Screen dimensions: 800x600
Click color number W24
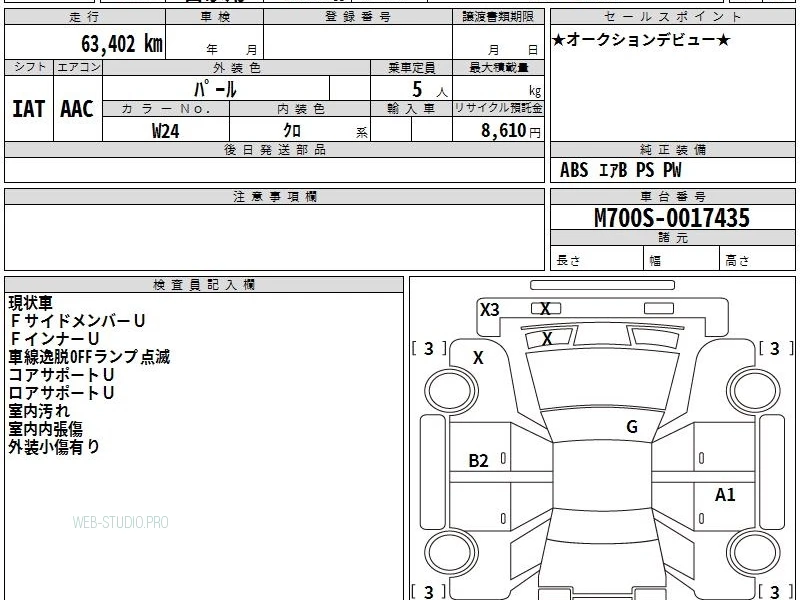166,131
